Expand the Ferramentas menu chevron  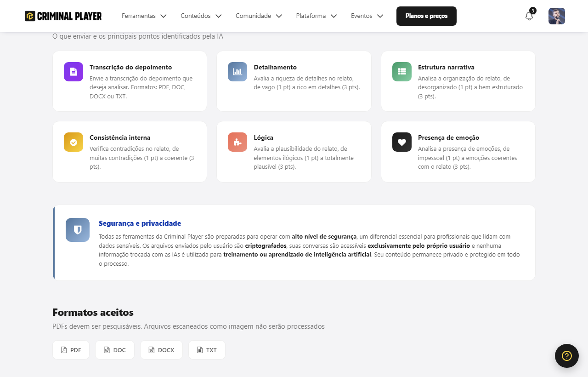[163, 16]
